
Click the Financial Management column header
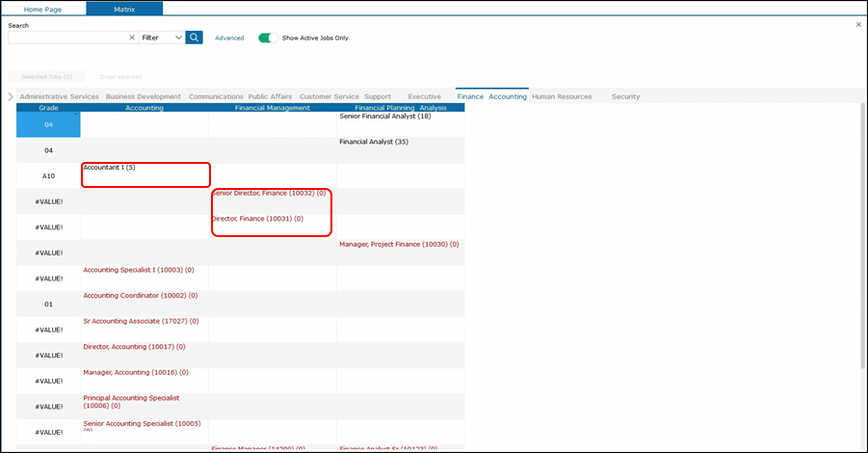click(273, 108)
